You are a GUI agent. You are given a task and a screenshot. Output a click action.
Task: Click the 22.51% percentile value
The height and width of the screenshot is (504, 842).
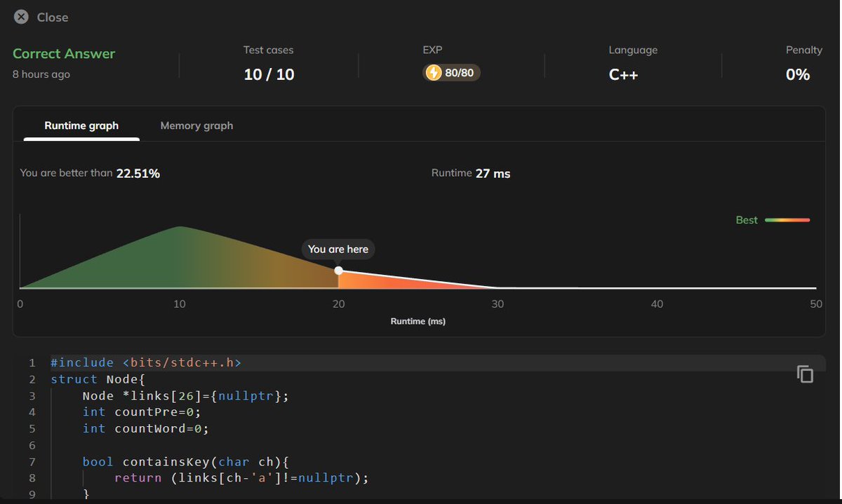(x=138, y=173)
